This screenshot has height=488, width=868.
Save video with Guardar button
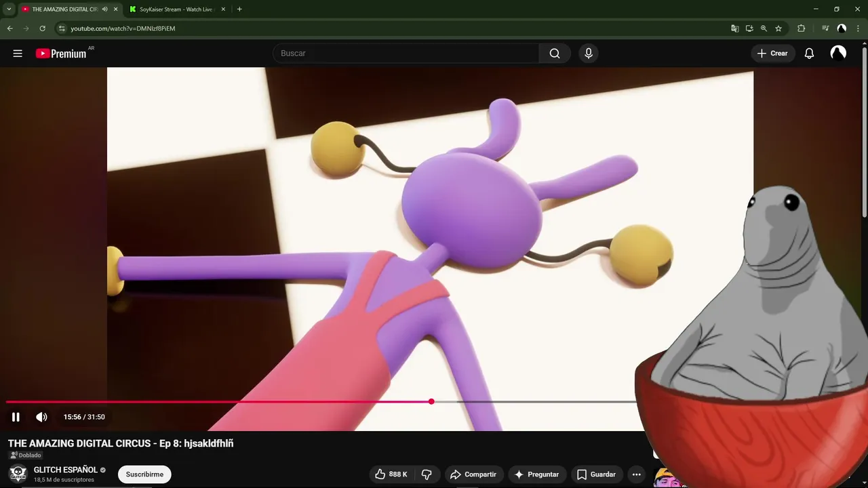coord(596,474)
